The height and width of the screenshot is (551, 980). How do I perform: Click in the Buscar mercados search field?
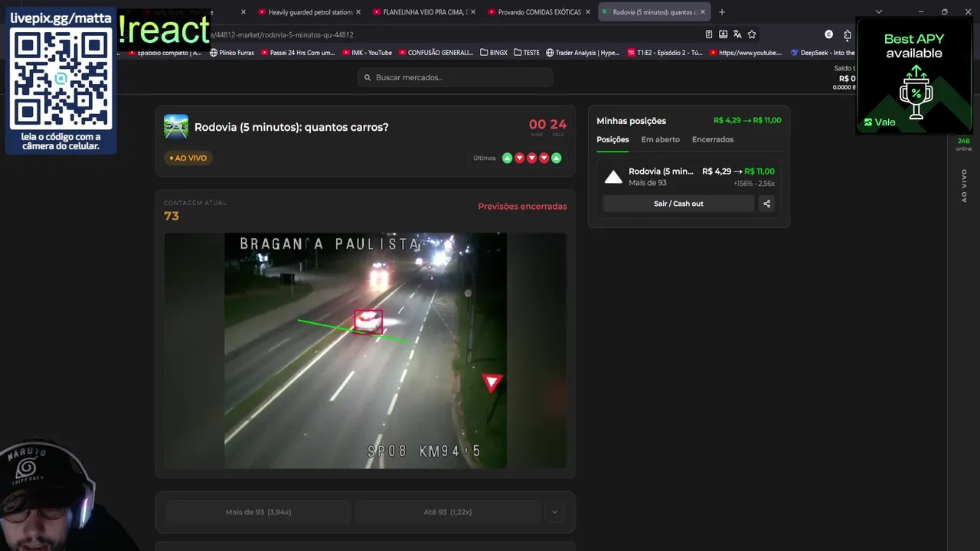point(455,77)
